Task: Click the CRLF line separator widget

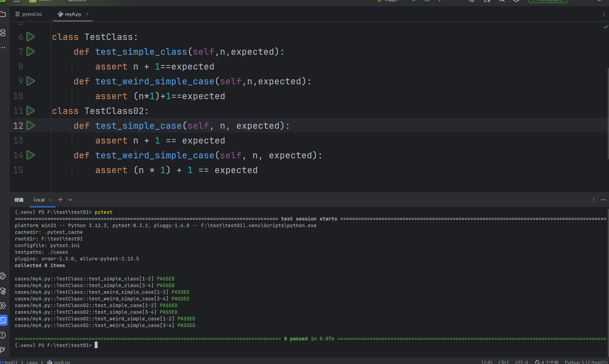Action: pyautogui.click(x=503, y=362)
